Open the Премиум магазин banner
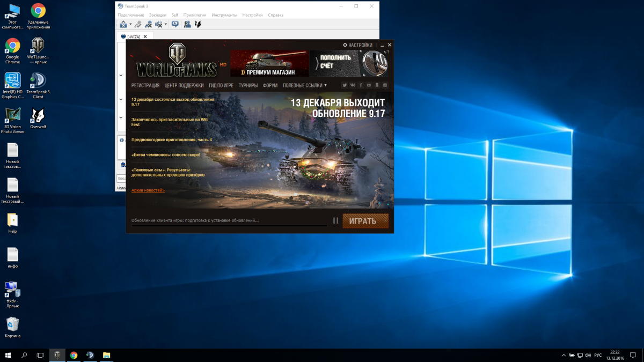Screen dimensions: 644x362 click(269, 64)
